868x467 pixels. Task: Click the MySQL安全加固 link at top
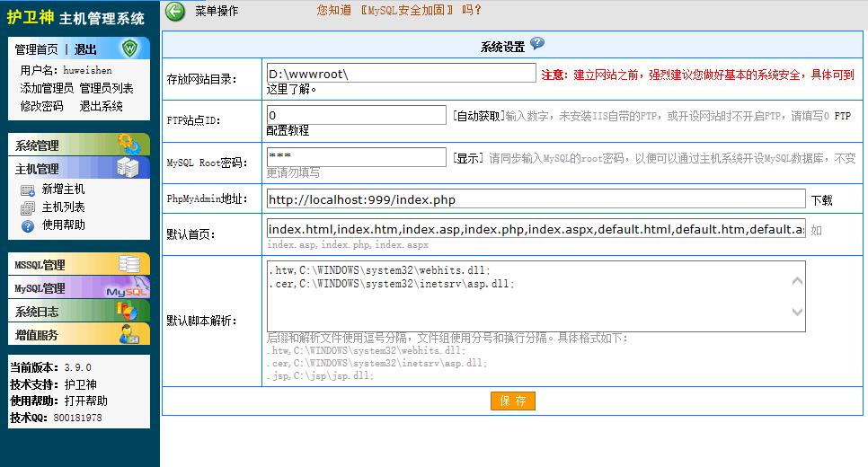406,10
